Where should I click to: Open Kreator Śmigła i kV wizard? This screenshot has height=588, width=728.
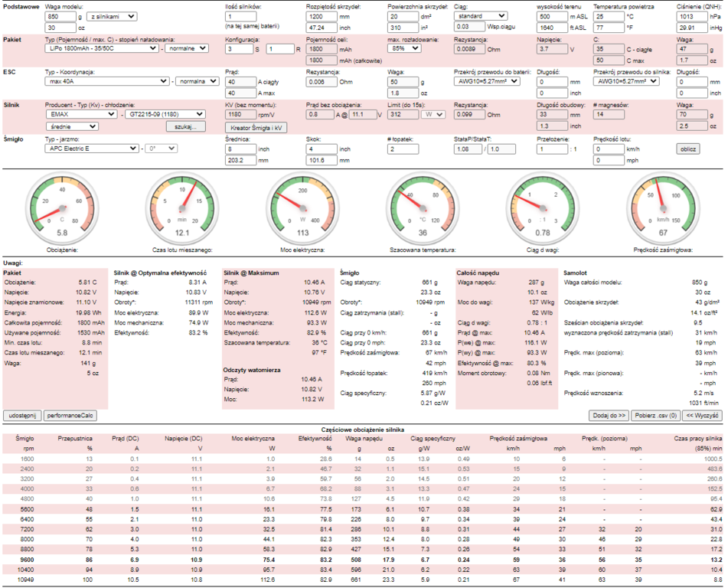256,127
